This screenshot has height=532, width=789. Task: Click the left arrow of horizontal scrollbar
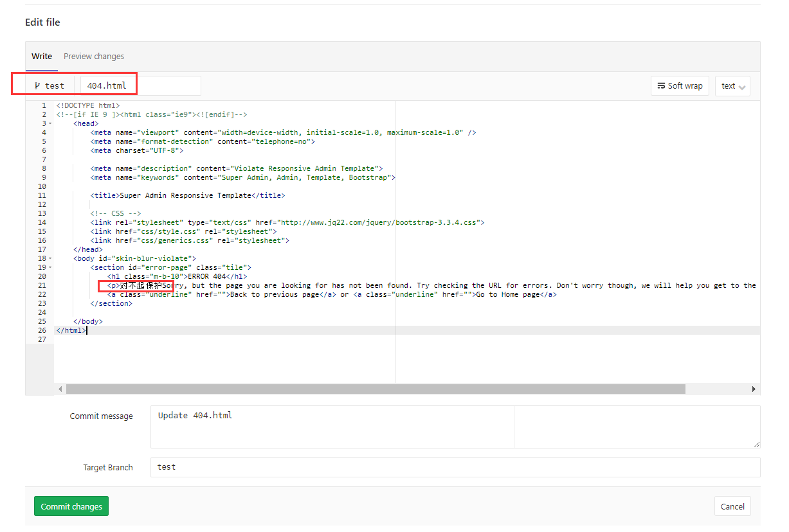pyautogui.click(x=60, y=389)
